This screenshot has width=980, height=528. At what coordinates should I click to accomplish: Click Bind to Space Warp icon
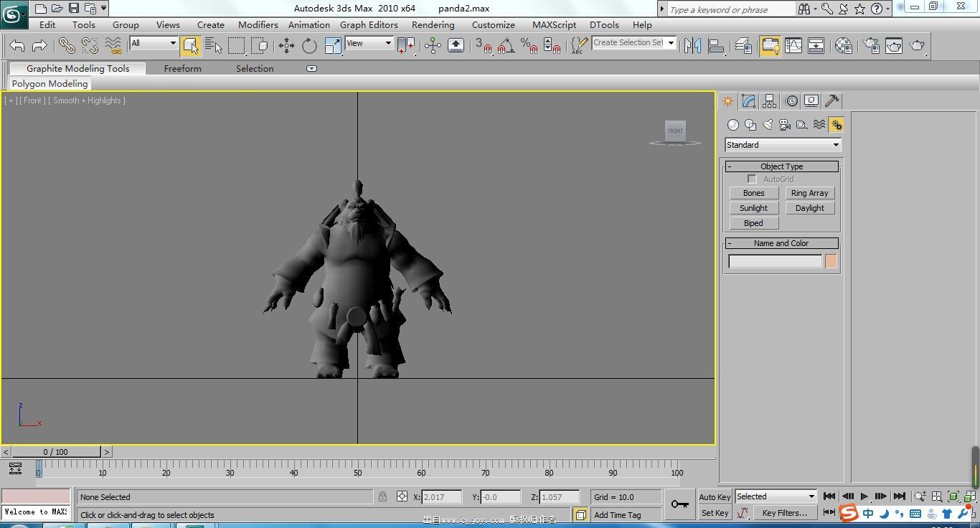(x=113, y=46)
